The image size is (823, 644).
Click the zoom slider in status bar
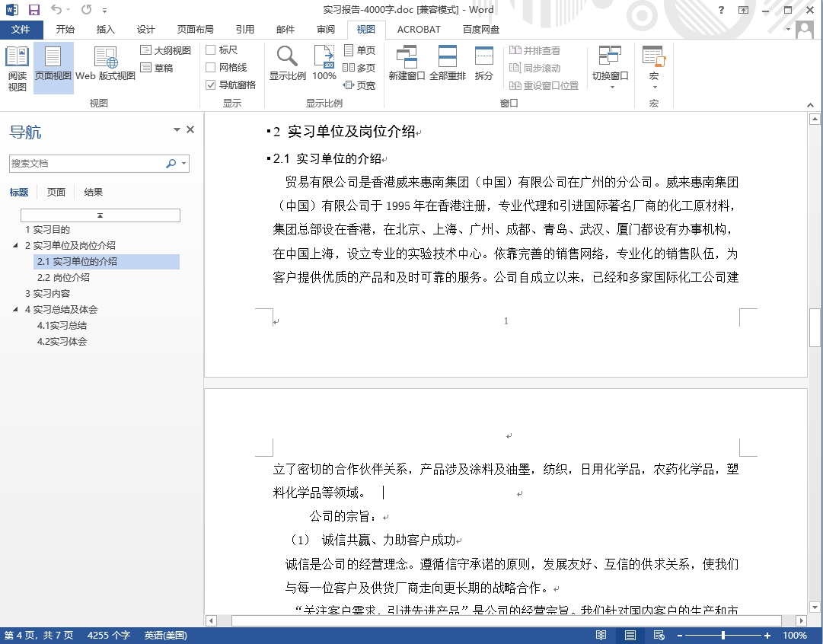(723, 636)
